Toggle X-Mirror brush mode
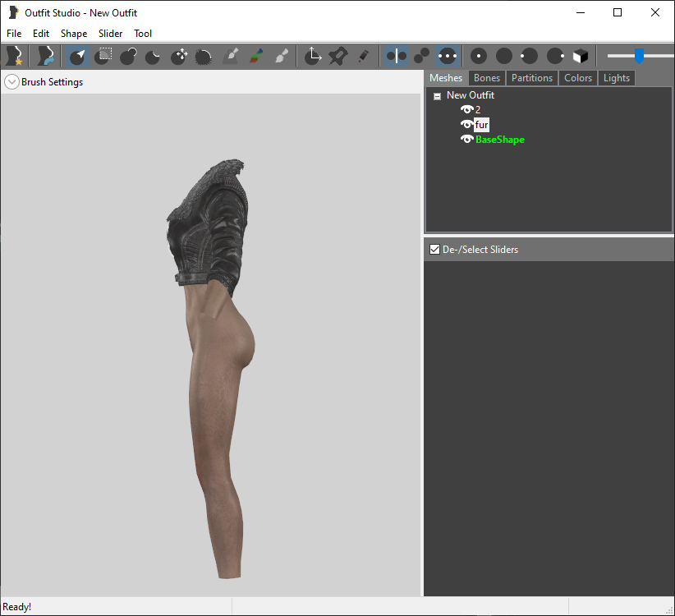The width and height of the screenshot is (675, 616). pyautogui.click(x=396, y=56)
